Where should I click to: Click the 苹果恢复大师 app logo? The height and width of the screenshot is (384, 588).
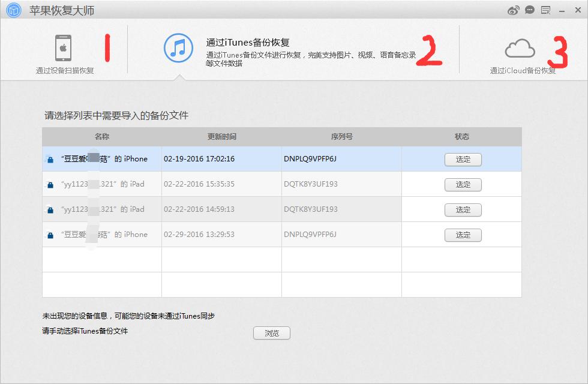(x=13, y=10)
